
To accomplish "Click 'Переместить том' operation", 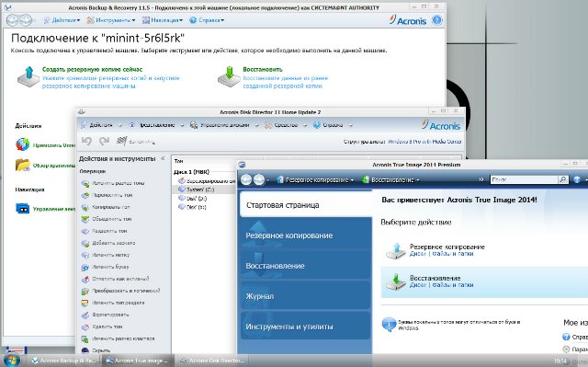I will [x=112, y=195].
